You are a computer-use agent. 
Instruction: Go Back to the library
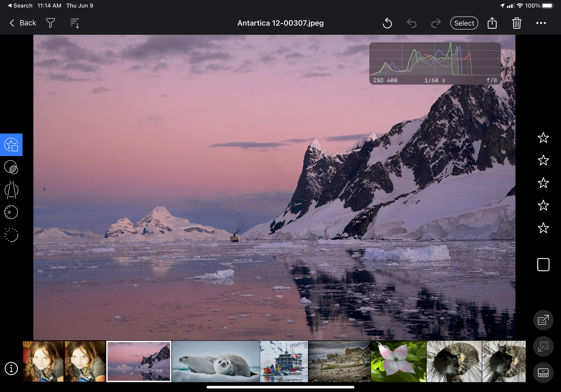[x=23, y=23]
